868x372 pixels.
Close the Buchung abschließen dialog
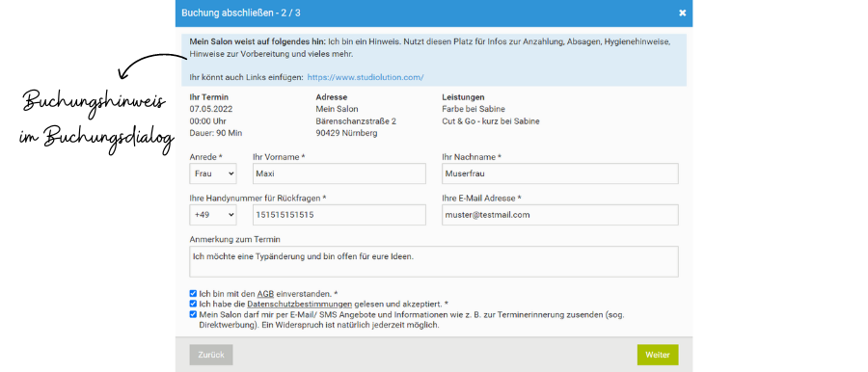click(682, 13)
